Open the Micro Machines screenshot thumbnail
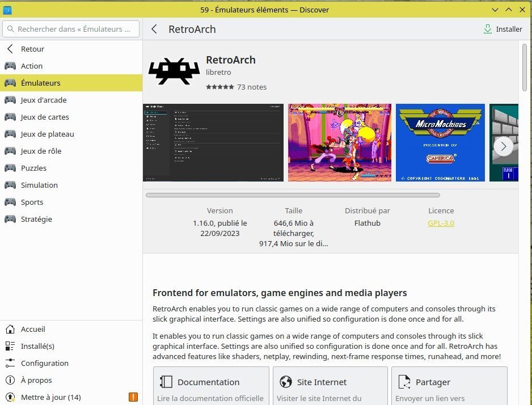Screen dimensions: 532x405 pos(440,142)
